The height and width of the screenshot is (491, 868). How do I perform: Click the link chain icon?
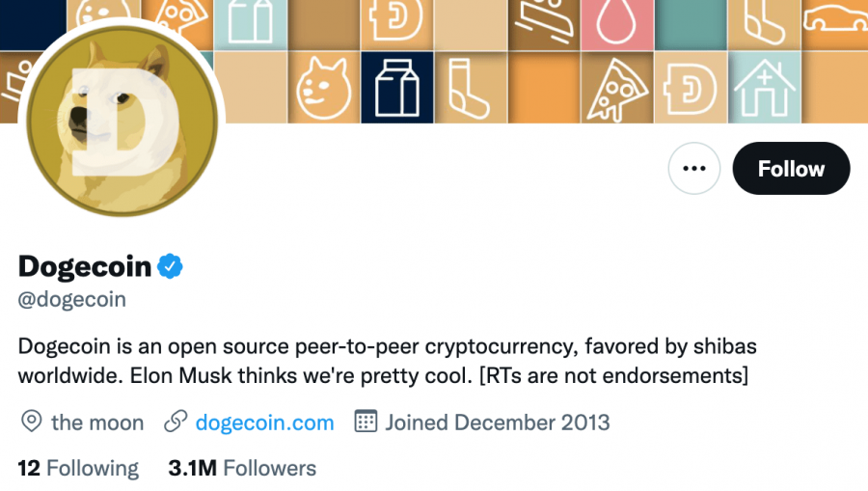click(x=176, y=423)
